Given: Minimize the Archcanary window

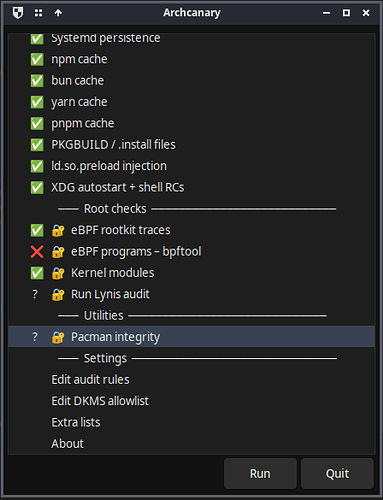Looking at the screenshot, I should [x=327, y=13].
